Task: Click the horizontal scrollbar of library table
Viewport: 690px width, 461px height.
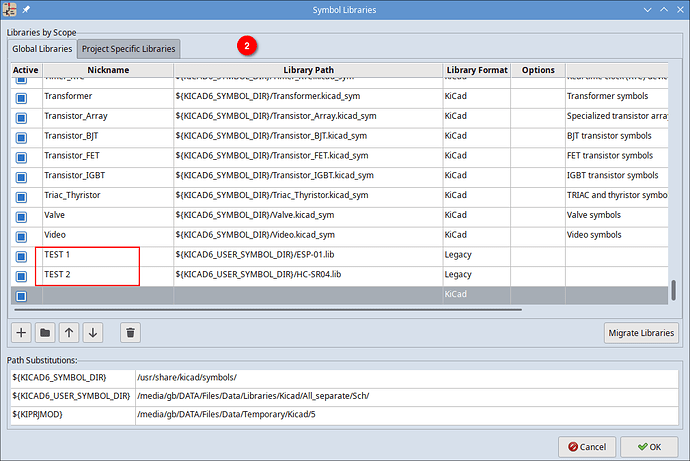Action: click(268, 310)
